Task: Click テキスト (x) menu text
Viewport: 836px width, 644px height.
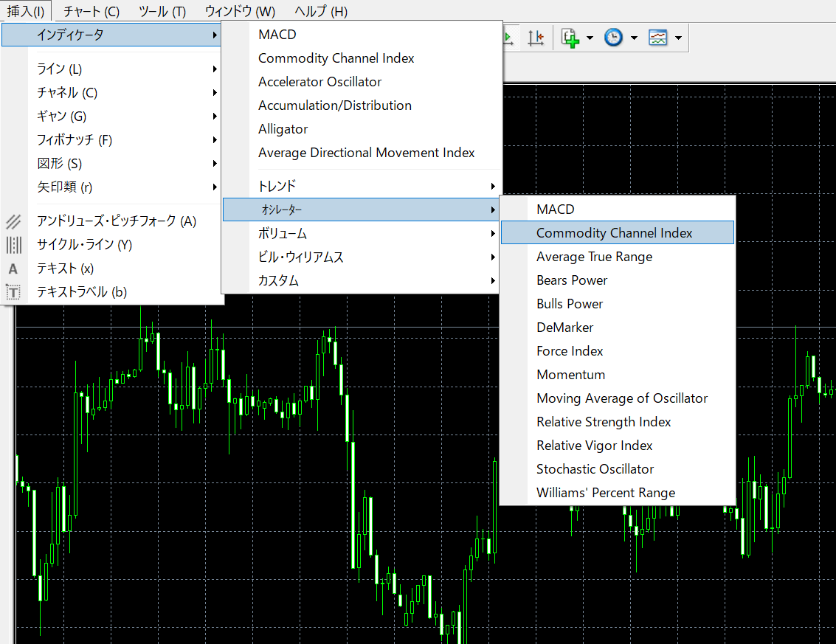Action: pyautogui.click(x=65, y=269)
